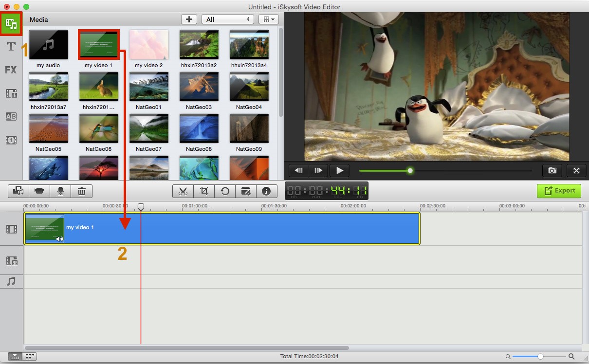Select the NatGeo01 thumbnail

[x=148, y=87]
